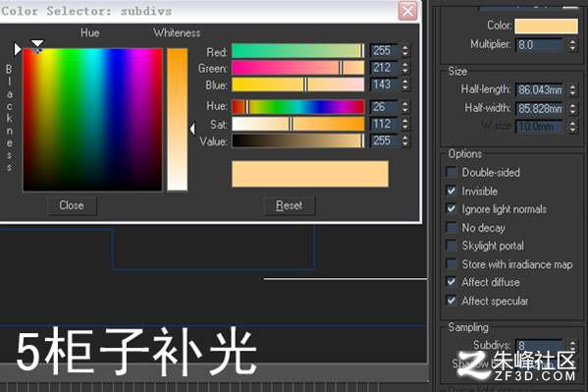This screenshot has width=588, height=392.
Task: Click the Hue value field 26
Action: point(384,107)
